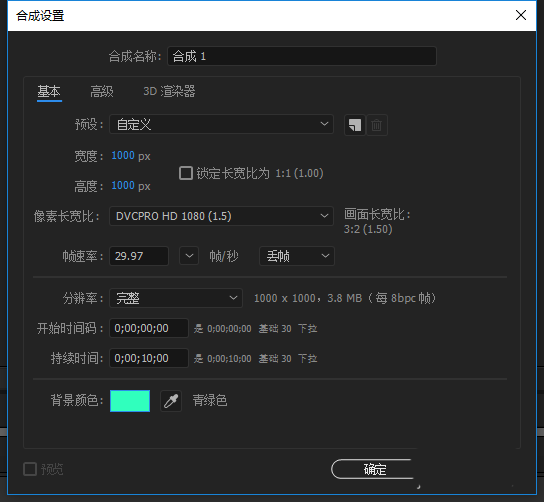Screen dimensions: 544x502
Task: Open the 丢帧 dropdown
Action: (x=297, y=256)
